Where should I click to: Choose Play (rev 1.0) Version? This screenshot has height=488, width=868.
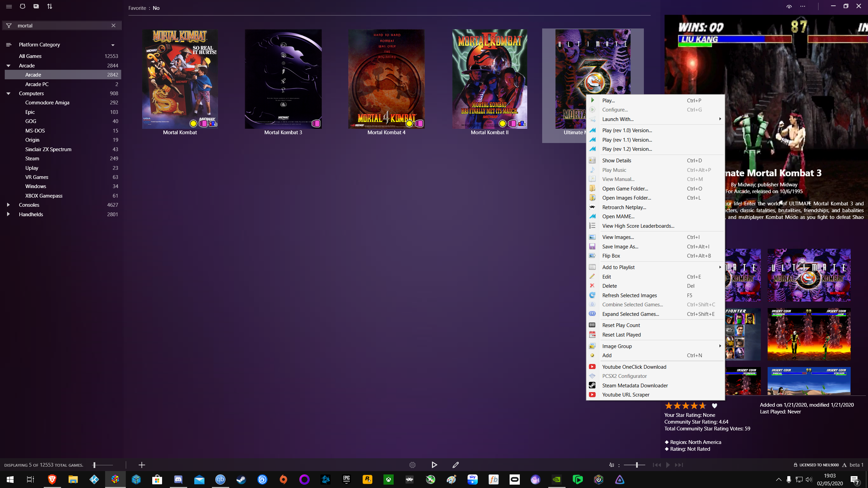[655, 130]
